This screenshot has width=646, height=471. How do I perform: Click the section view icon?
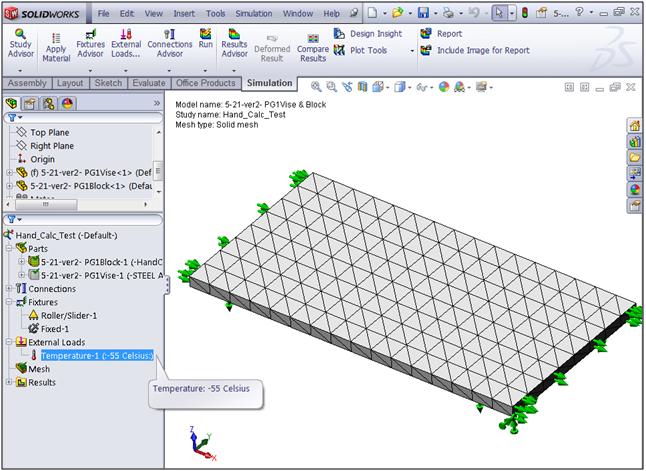[x=362, y=87]
